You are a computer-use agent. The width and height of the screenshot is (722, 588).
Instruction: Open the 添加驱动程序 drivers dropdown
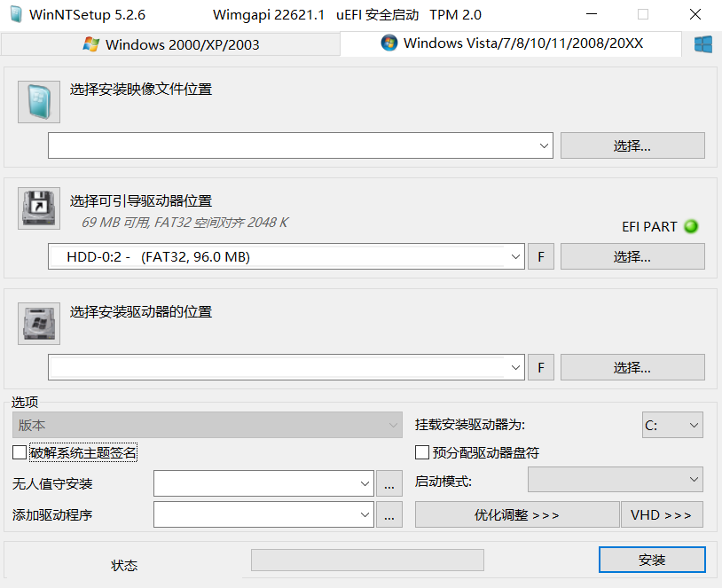click(263, 514)
